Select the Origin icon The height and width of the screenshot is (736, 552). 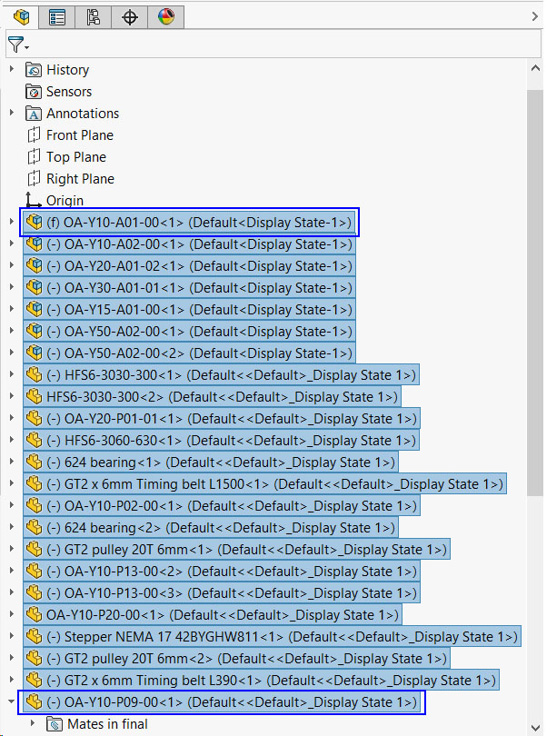(x=33, y=200)
